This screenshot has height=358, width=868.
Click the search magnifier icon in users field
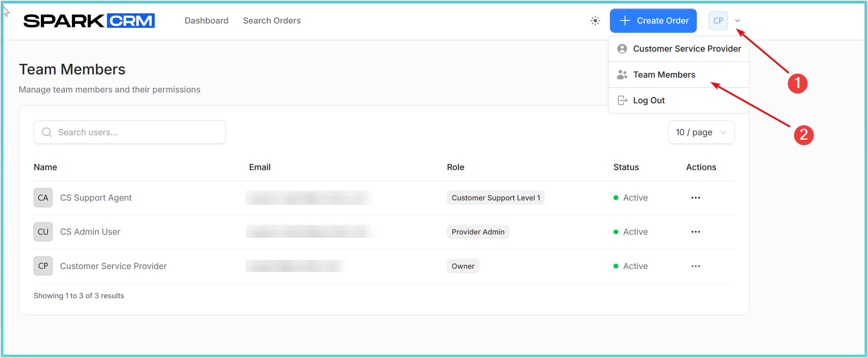point(47,132)
